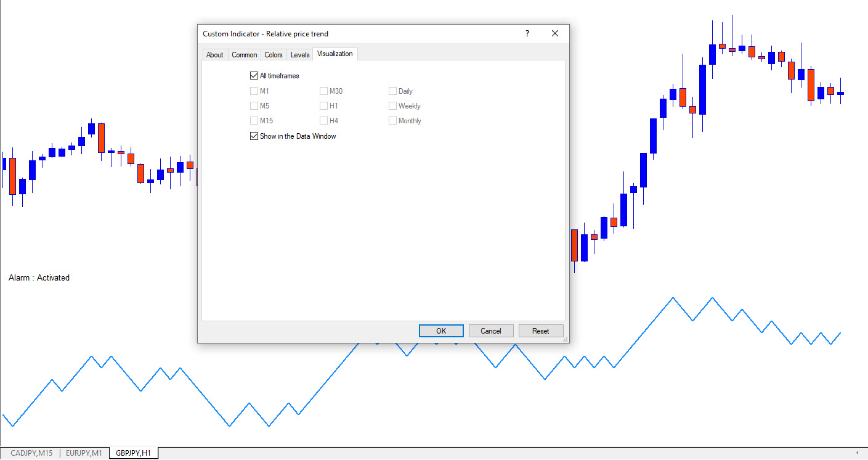Image resolution: width=868 pixels, height=460 pixels.
Task: Go to the Colors tab
Action: [274, 55]
